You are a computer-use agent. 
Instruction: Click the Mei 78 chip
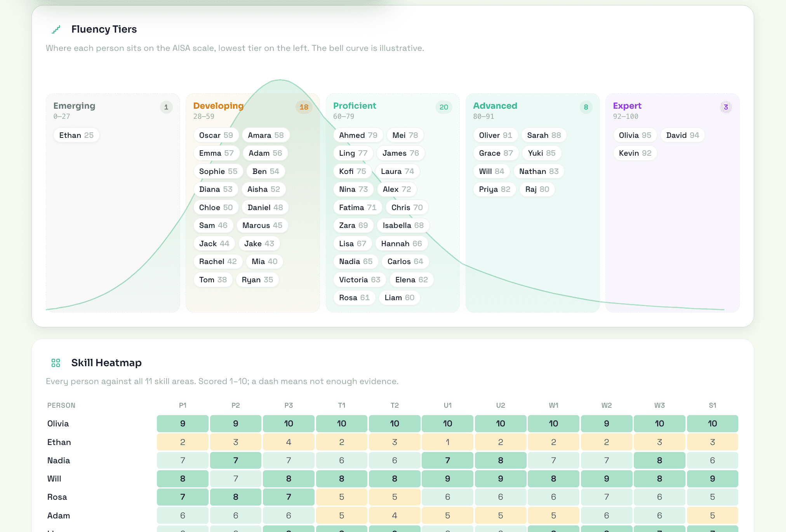(x=405, y=135)
